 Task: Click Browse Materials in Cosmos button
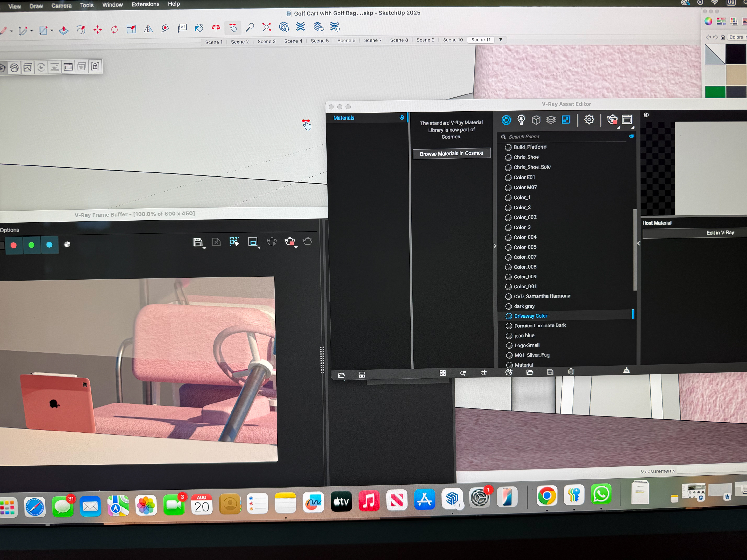point(451,153)
